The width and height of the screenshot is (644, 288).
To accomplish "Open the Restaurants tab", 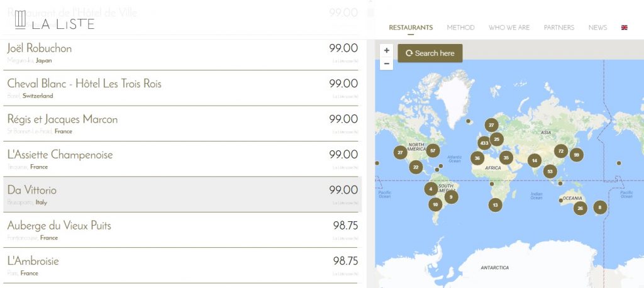I will coord(411,28).
